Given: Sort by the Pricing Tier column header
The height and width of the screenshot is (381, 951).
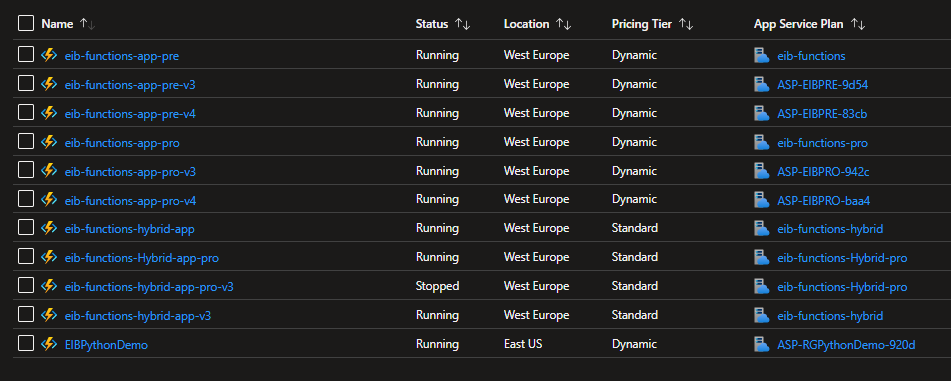Looking at the screenshot, I should [653, 24].
